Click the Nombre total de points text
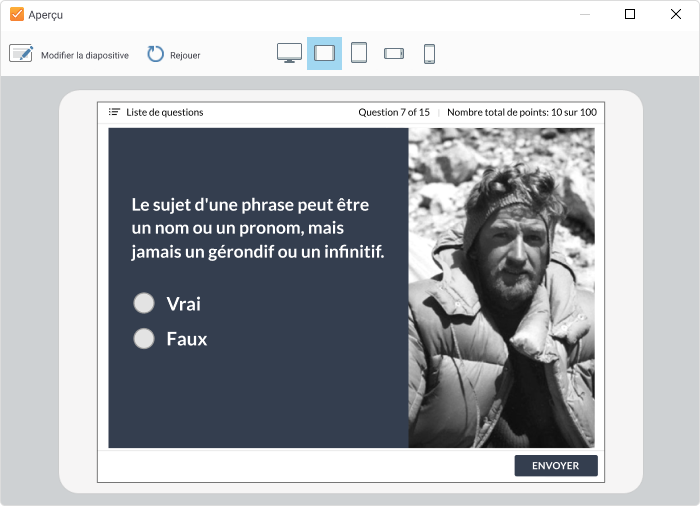 pyautogui.click(x=522, y=112)
